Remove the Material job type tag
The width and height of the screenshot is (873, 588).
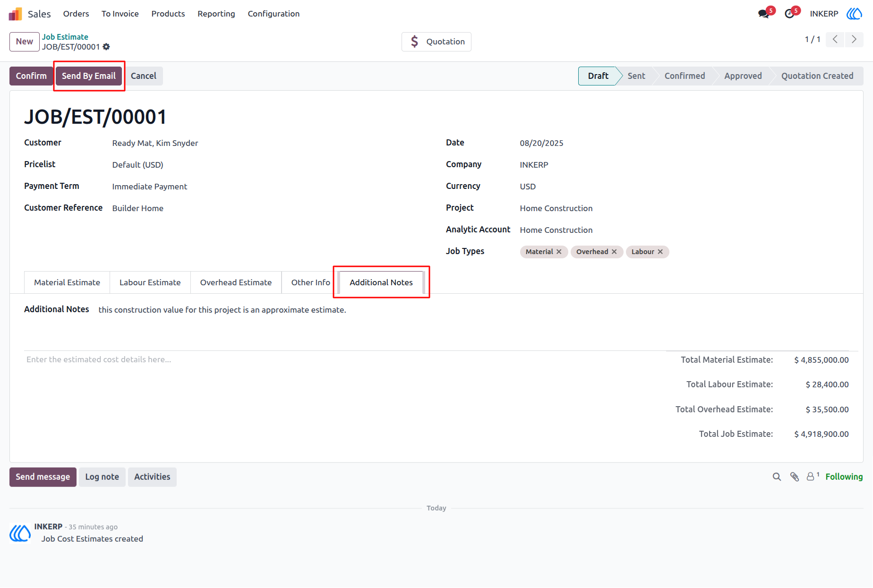coord(559,252)
